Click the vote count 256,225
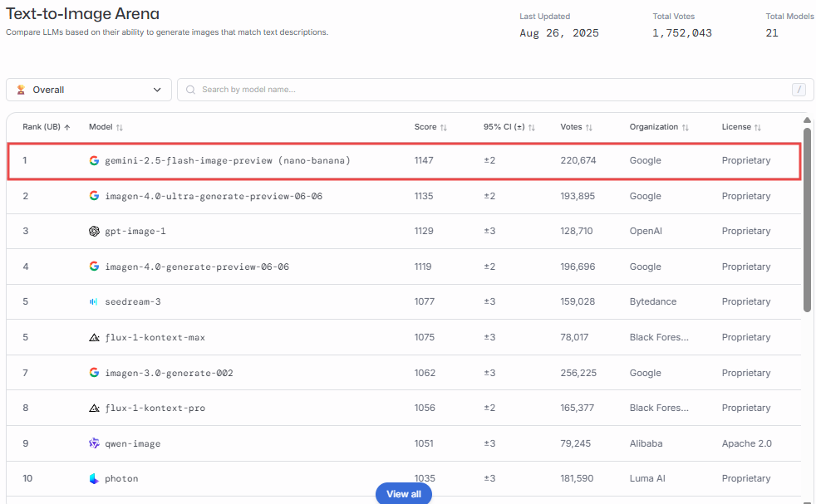Image resolution: width=816 pixels, height=504 pixels. (x=578, y=373)
